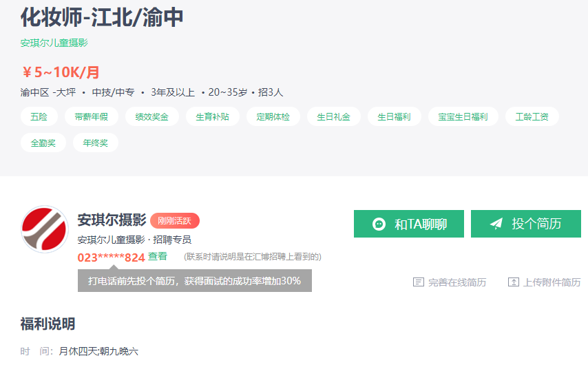Click the note 联系时请说明是在汇博招聘上看到的
The image size is (588, 367).
coord(253,257)
